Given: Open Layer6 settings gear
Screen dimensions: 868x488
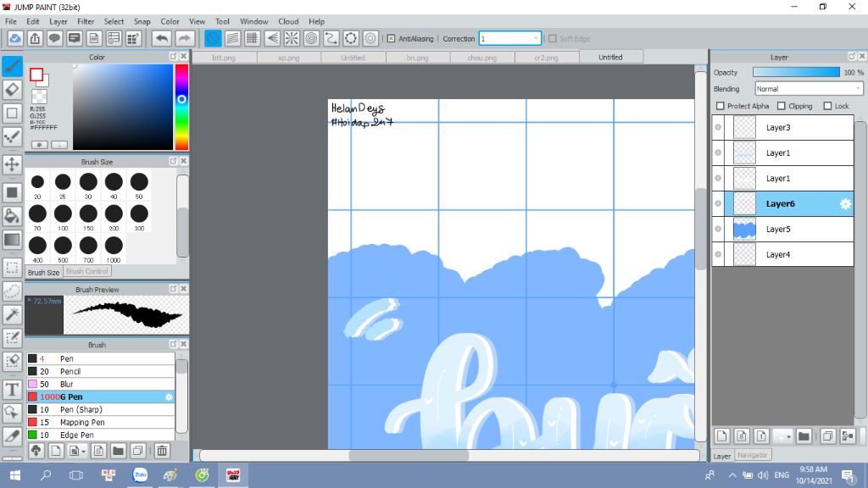Looking at the screenshot, I should pyautogui.click(x=845, y=203).
